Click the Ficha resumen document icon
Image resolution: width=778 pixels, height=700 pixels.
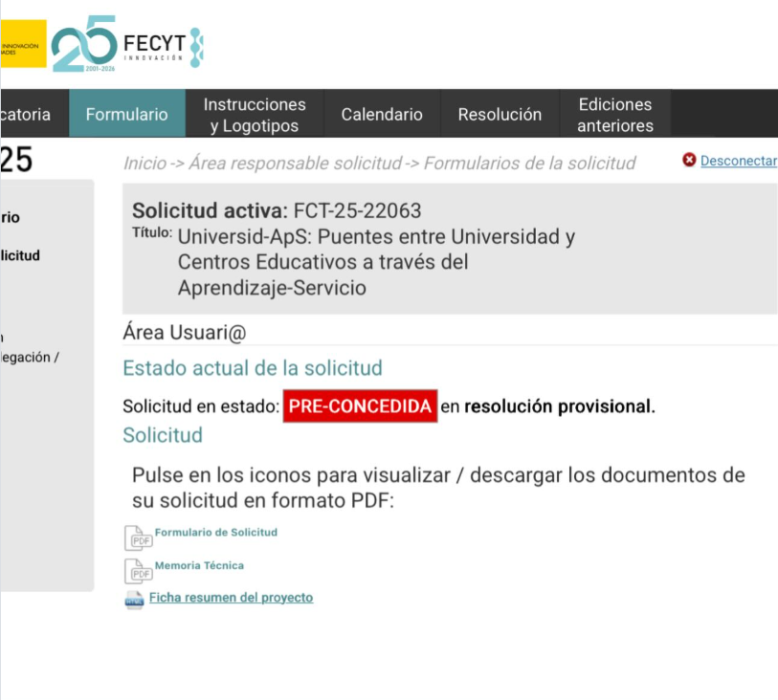coord(134,600)
